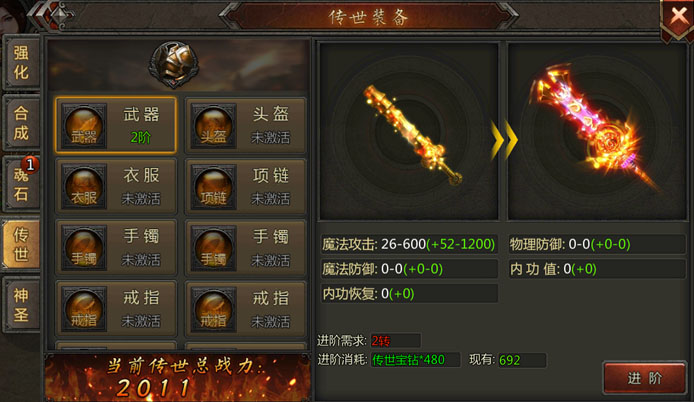
Task: Click the 传世宝钻*480 cost link
Action: coord(408,360)
